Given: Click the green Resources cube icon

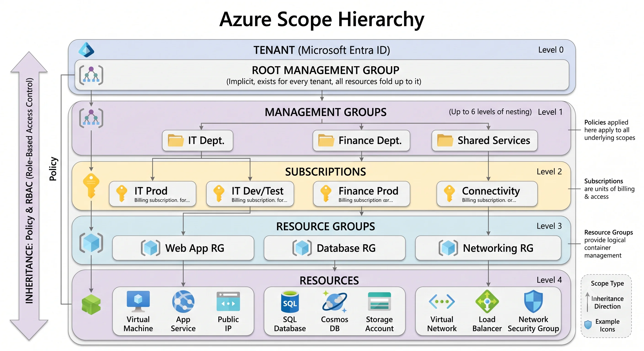Looking at the screenshot, I should pos(91,304).
